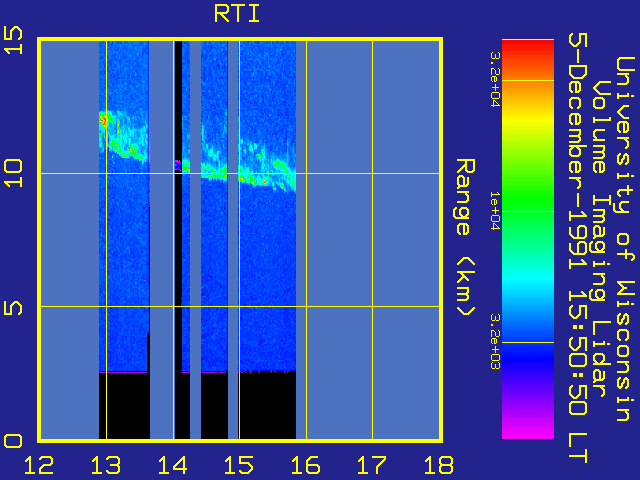Click the y-axis label 5
640x480 pixels.
pos(13,307)
